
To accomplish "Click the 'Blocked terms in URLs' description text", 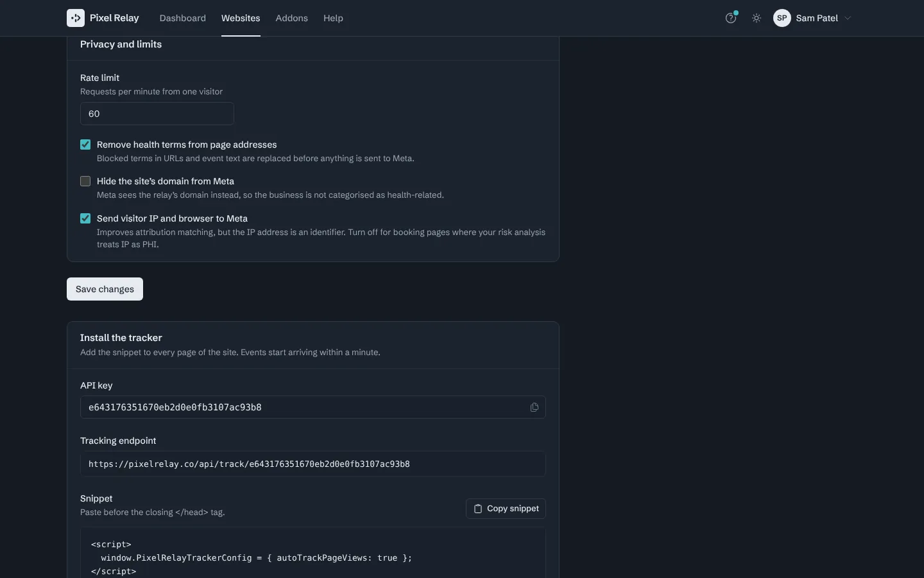I will point(255,159).
